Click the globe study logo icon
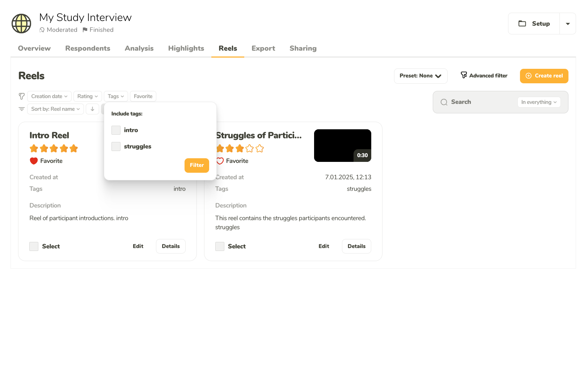The image size is (588, 373). 21,24
